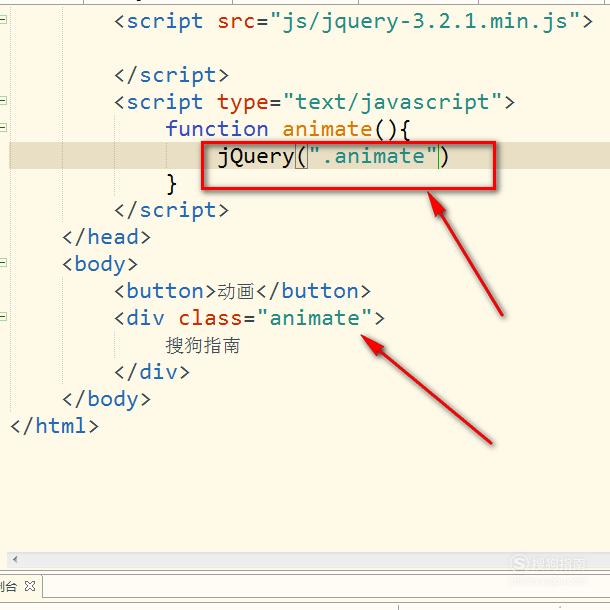Collapse the fold marker beside script type="text/javascript" line
The height and width of the screenshot is (610, 610).
[3, 100]
